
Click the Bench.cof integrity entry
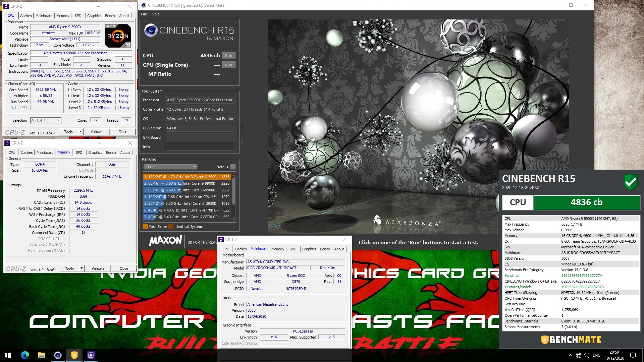point(571,276)
